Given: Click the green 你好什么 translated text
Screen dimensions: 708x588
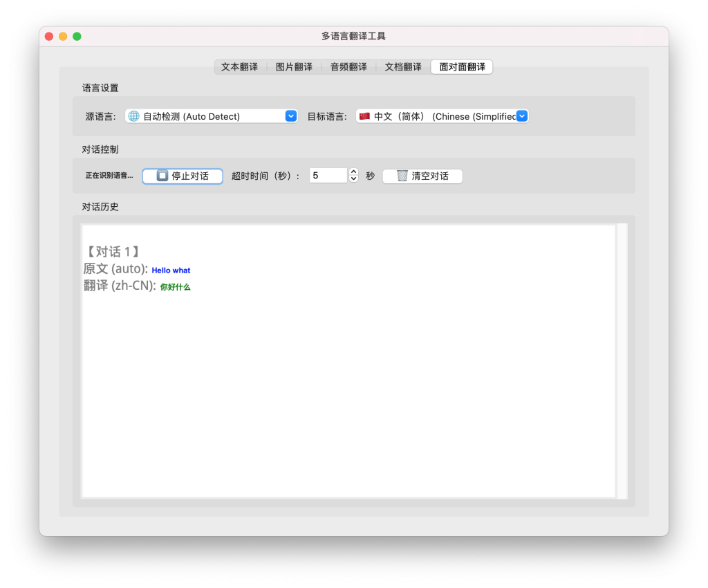Looking at the screenshot, I should (x=175, y=287).
